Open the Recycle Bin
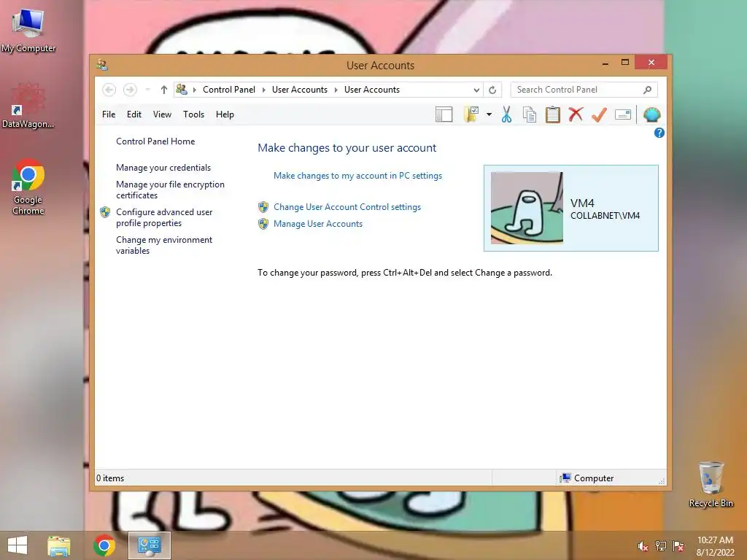Image resolution: width=747 pixels, height=560 pixels. point(711,484)
